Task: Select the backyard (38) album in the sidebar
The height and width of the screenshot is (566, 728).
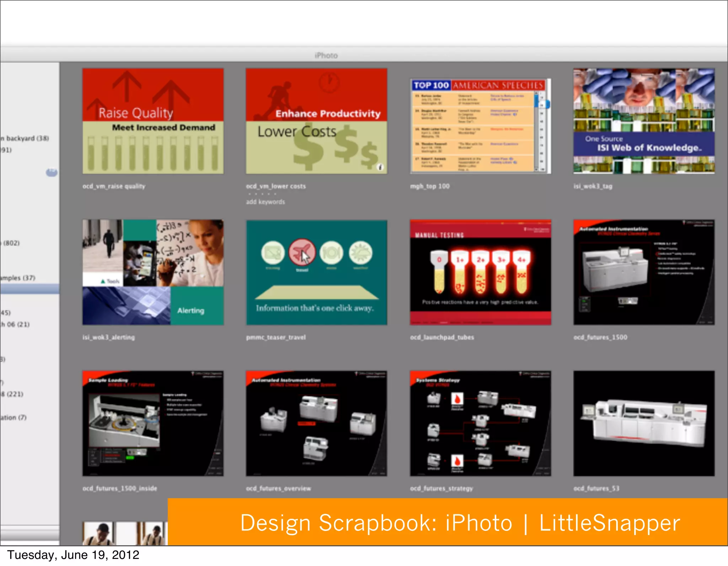Action: [x=25, y=138]
